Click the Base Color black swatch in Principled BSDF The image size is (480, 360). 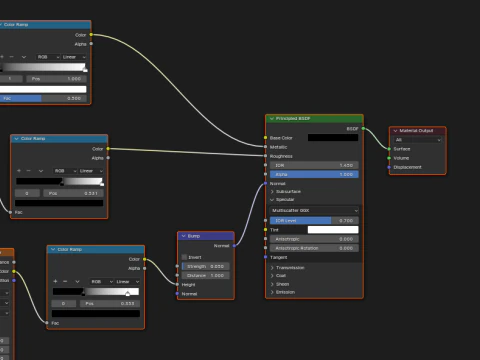pos(333,138)
